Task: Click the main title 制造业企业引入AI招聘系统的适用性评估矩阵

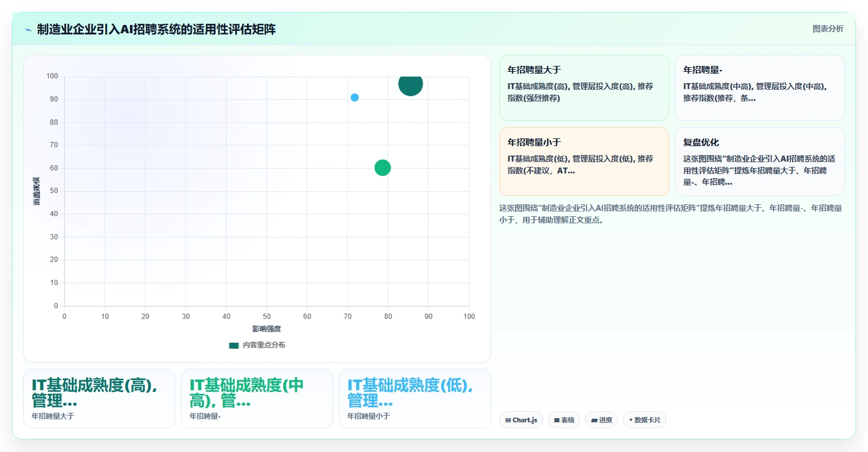Action: coord(156,30)
